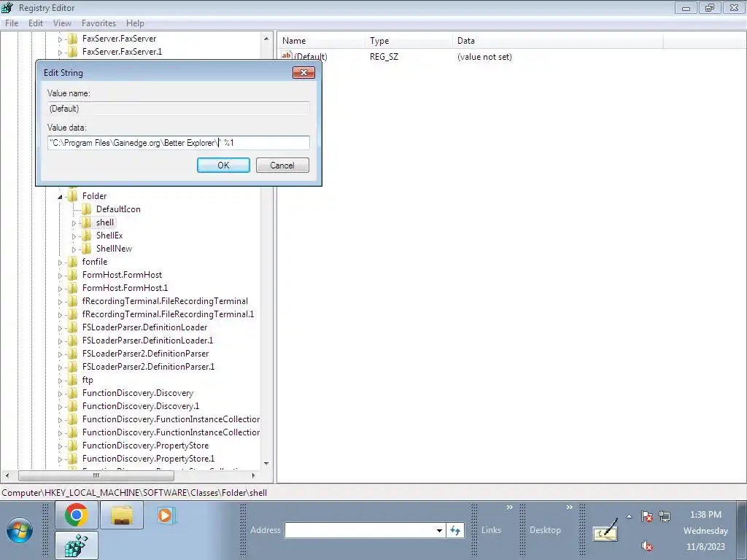
Task: Show hidden system tray icons
Action: pyautogui.click(x=629, y=516)
